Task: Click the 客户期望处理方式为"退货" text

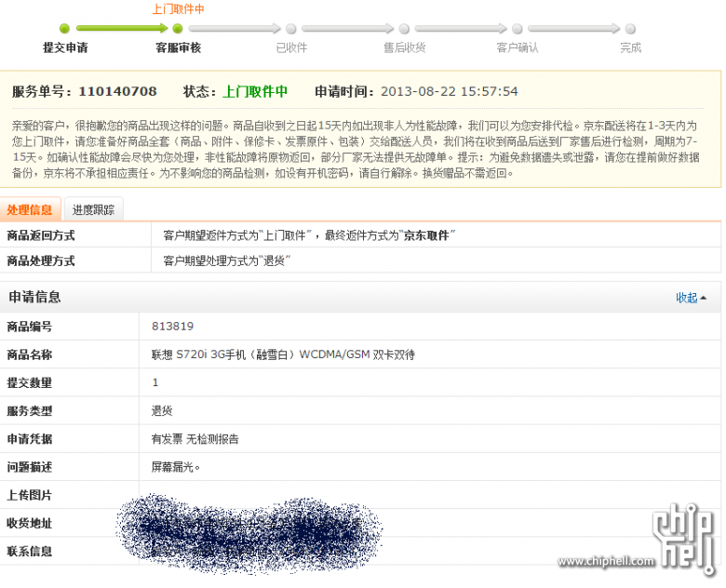Action: click(227, 261)
